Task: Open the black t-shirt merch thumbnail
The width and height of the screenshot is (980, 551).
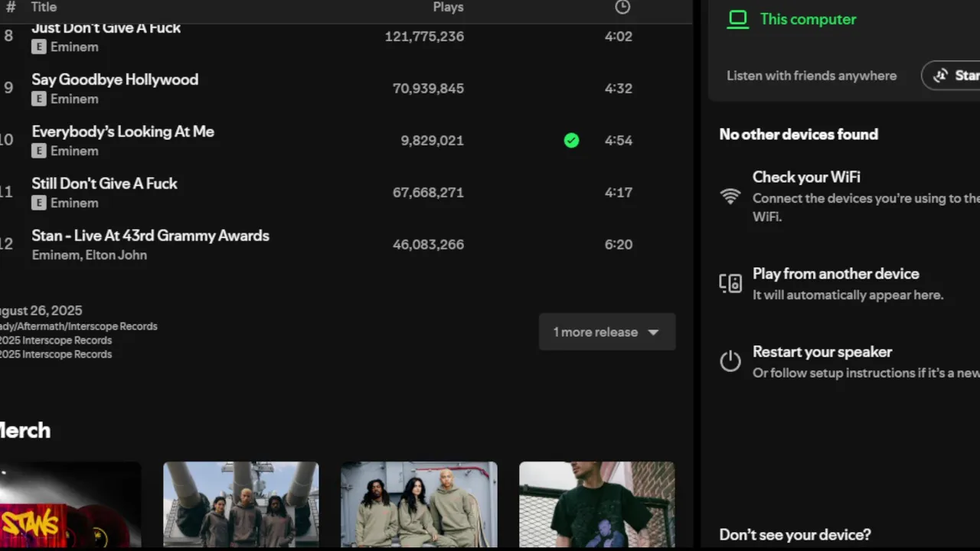Action: click(x=596, y=504)
